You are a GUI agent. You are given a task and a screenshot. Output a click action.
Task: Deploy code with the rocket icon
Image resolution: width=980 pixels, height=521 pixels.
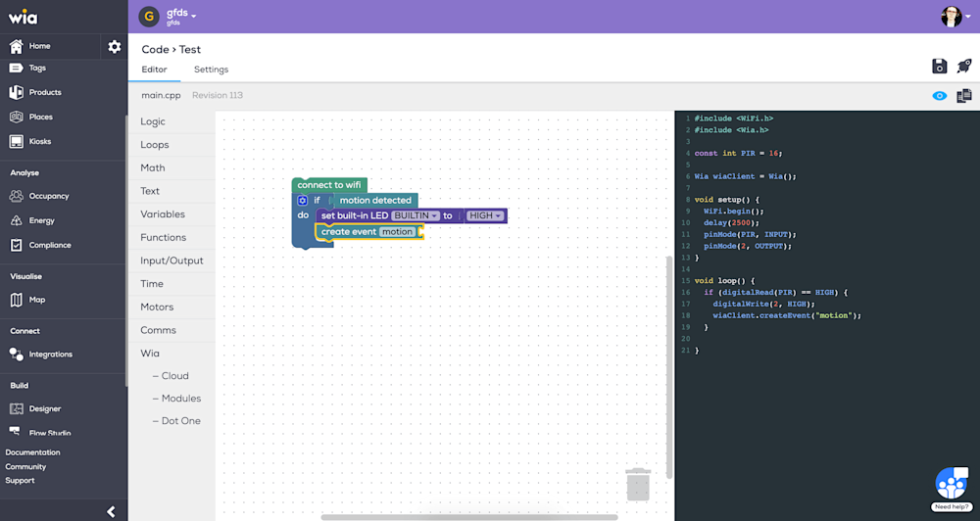[x=964, y=66]
